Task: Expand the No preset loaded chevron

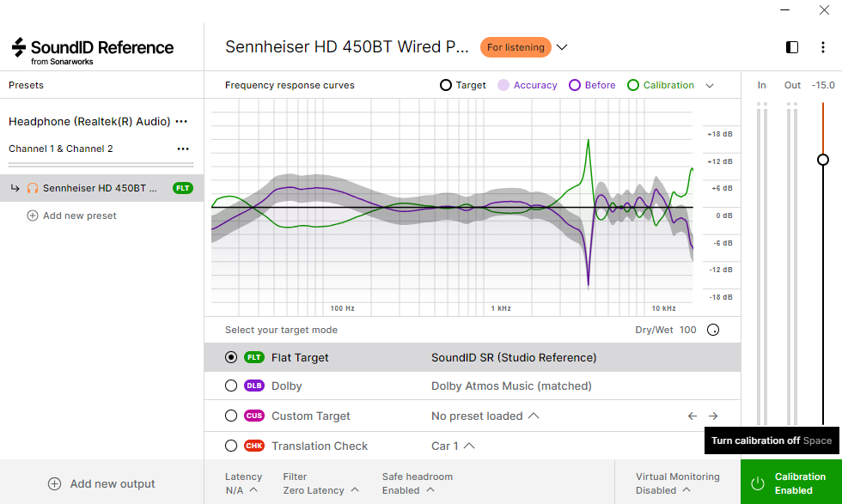Action: (534, 416)
